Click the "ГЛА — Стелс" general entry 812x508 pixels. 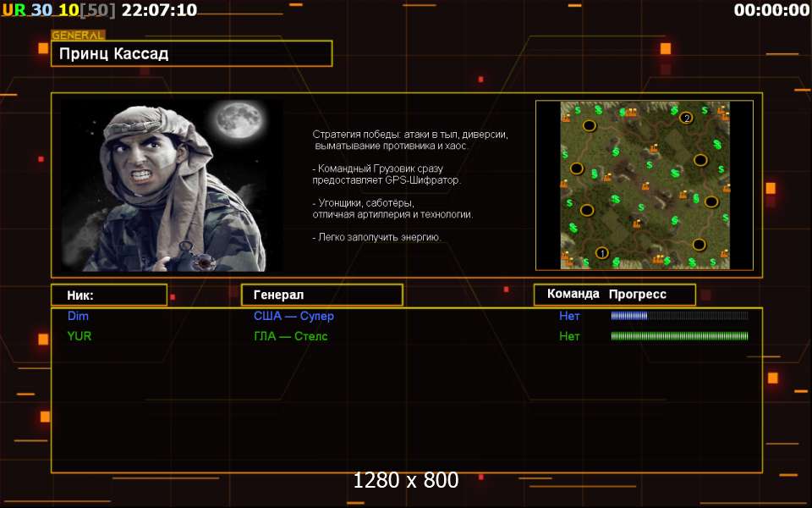pos(290,336)
